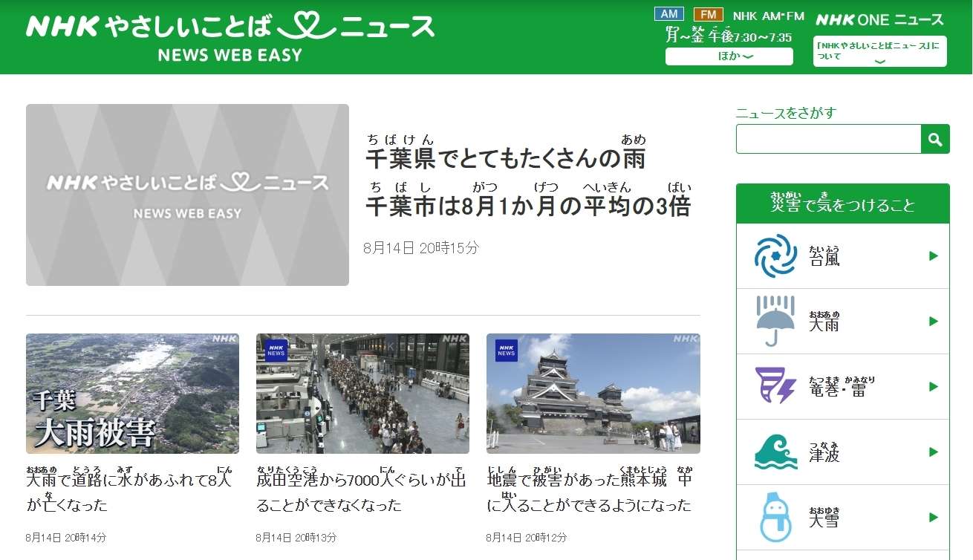Image resolution: width=973 pixels, height=560 pixels.
Task: Click NHK NEWS badge on castle image
Action: pos(507,351)
